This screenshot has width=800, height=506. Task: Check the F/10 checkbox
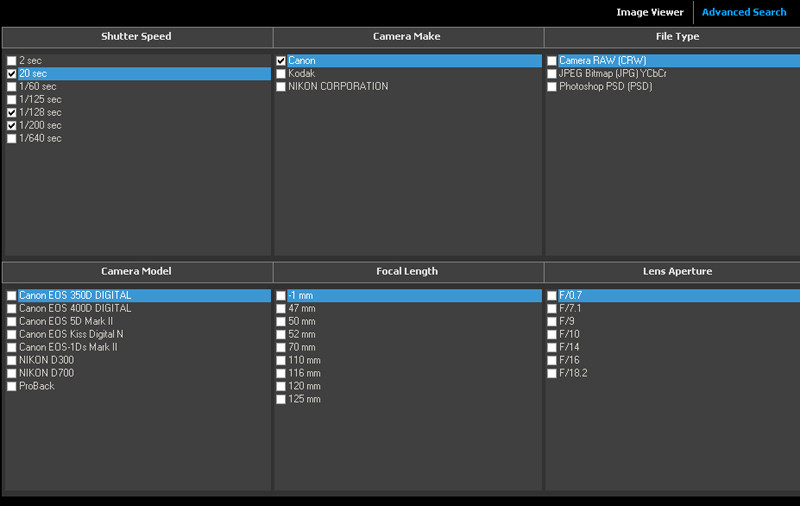click(552, 335)
